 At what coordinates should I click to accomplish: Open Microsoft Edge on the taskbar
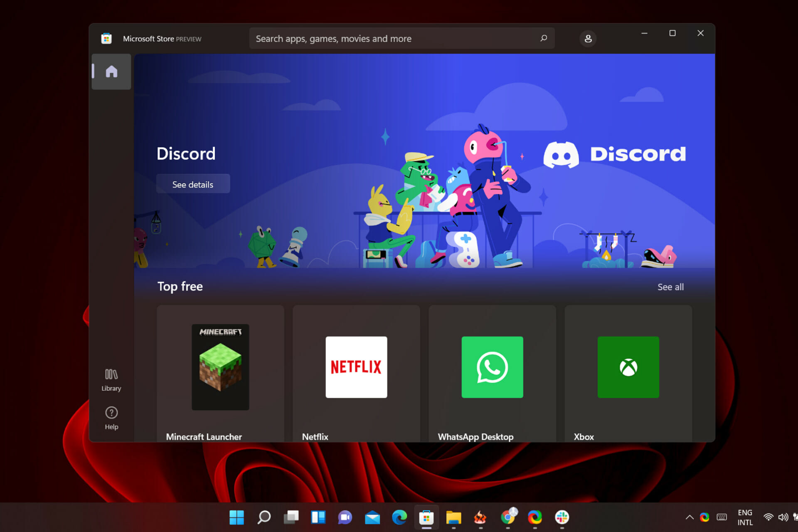(399, 517)
